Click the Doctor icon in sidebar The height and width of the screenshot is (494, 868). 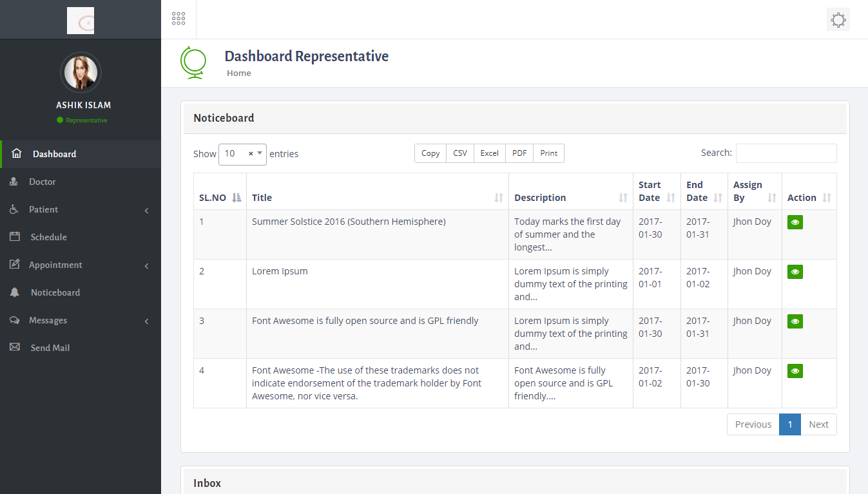coord(14,182)
